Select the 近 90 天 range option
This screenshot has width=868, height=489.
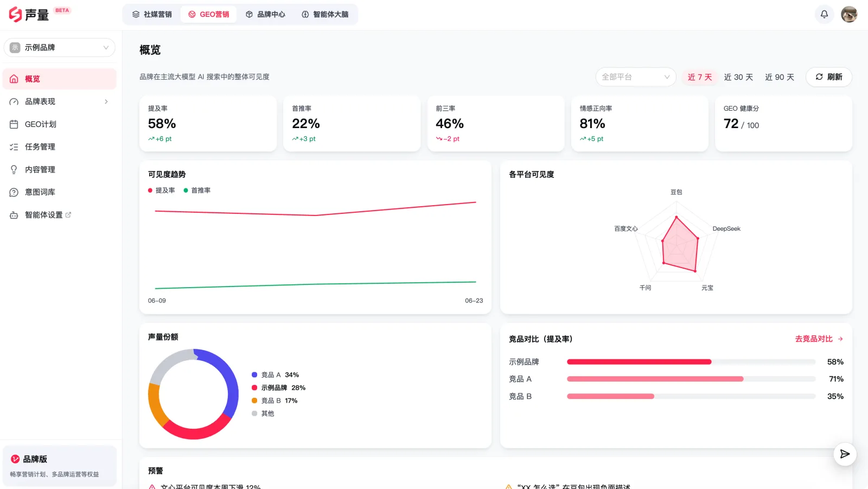[780, 77]
